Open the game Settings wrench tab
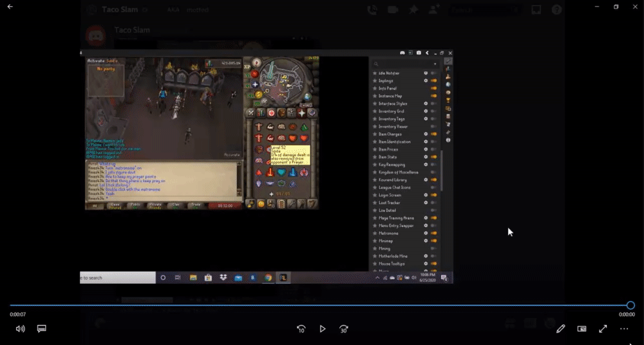Screen dimensions: 644x345 292,203
